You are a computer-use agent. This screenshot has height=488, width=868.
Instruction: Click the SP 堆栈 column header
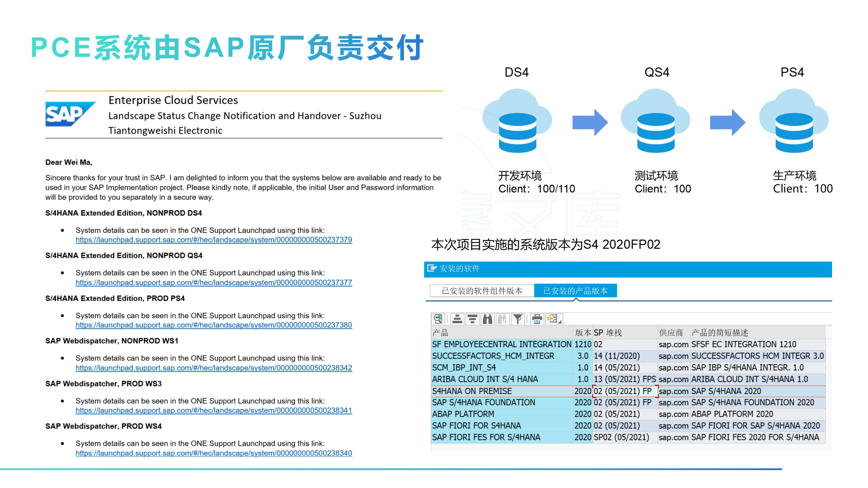coord(608,333)
